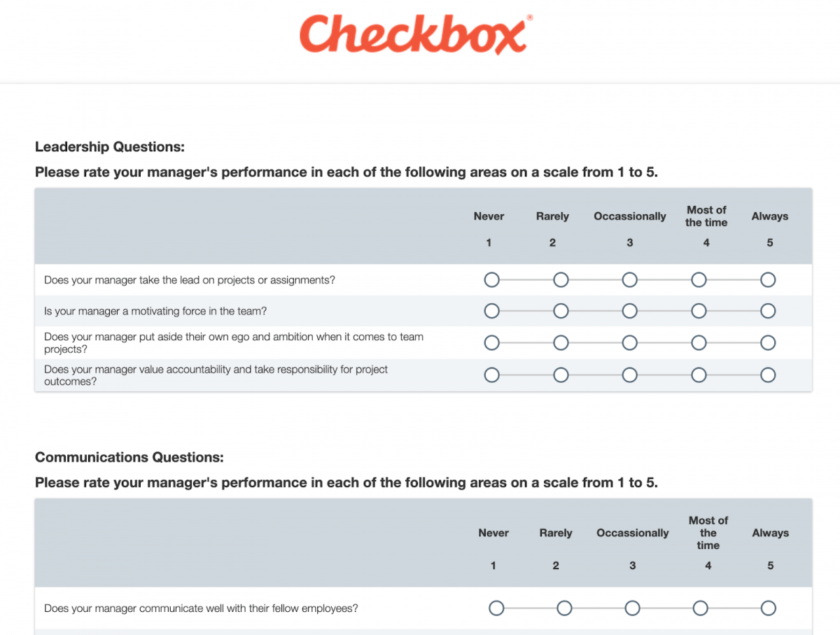Image resolution: width=840 pixels, height=635 pixels.
Task: Select 'Never' for manager communicating with employees
Action: [496, 608]
